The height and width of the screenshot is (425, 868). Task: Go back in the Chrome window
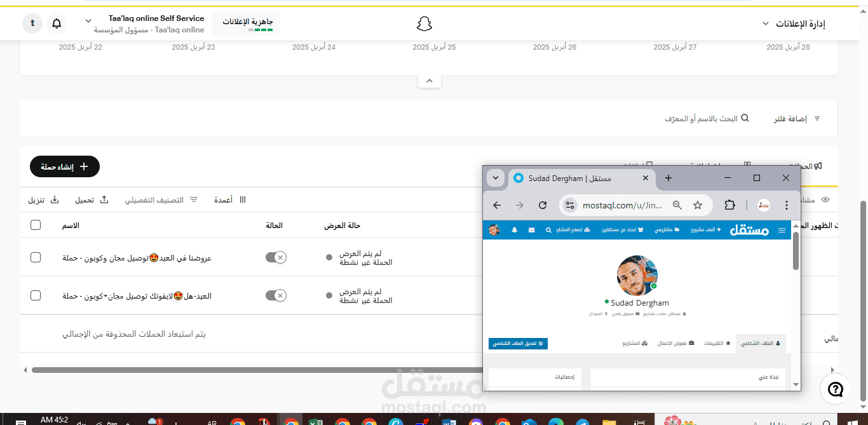497,205
